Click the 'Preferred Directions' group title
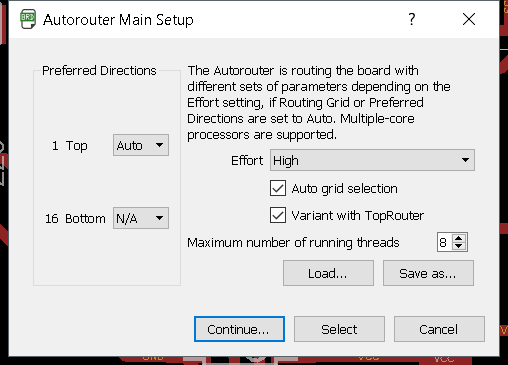The height and width of the screenshot is (365, 508). click(x=99, y=71)
